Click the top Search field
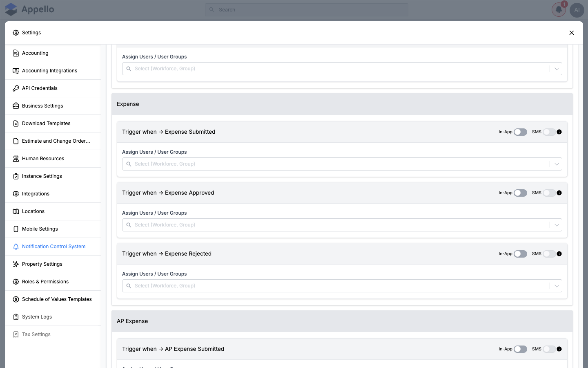 pyautogui.click(x=307, y=10)
